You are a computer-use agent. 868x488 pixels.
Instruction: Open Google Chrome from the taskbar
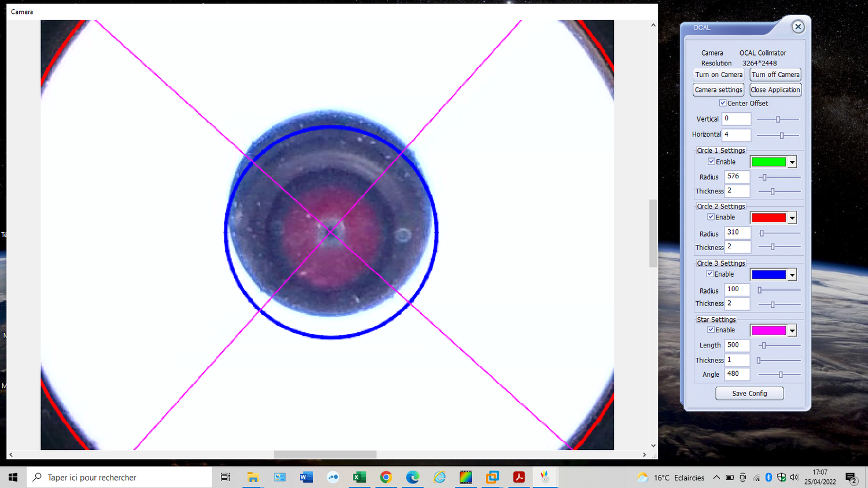coord(386,477)
